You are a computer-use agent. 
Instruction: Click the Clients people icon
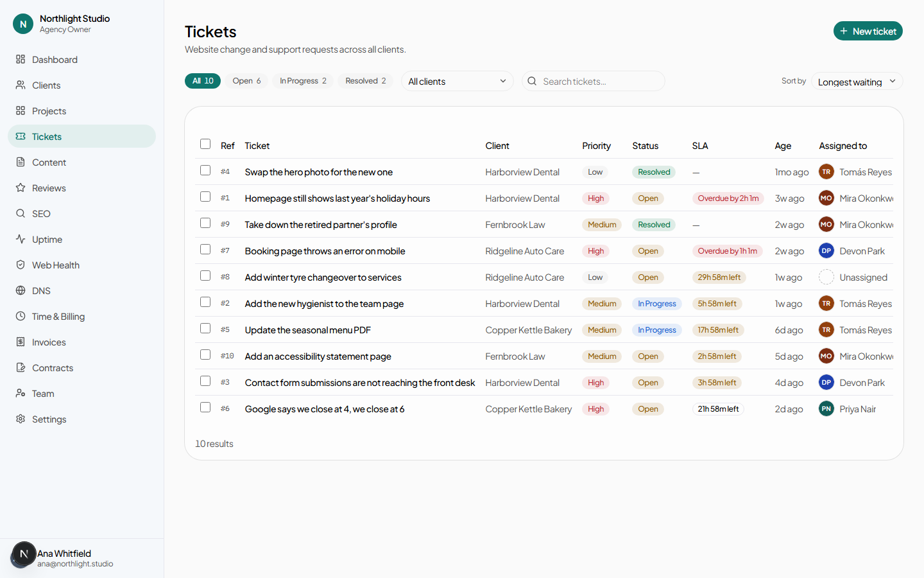click(x=21, y=85)
